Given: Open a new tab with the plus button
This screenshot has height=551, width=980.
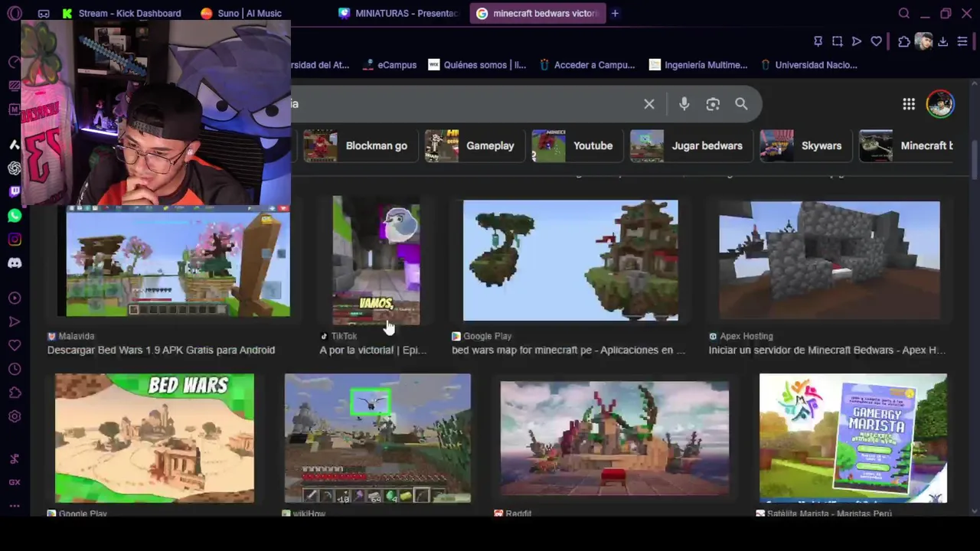Looking at the screenshot, I should click(615, 13).
